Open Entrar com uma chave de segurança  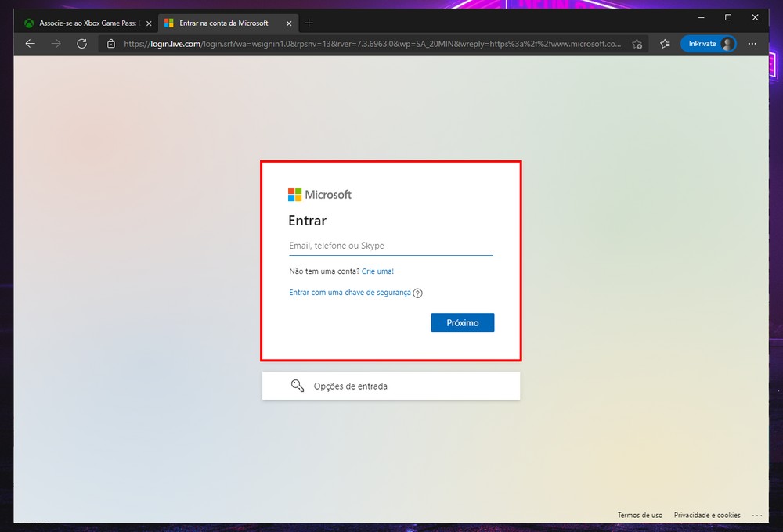pos(349,293)
